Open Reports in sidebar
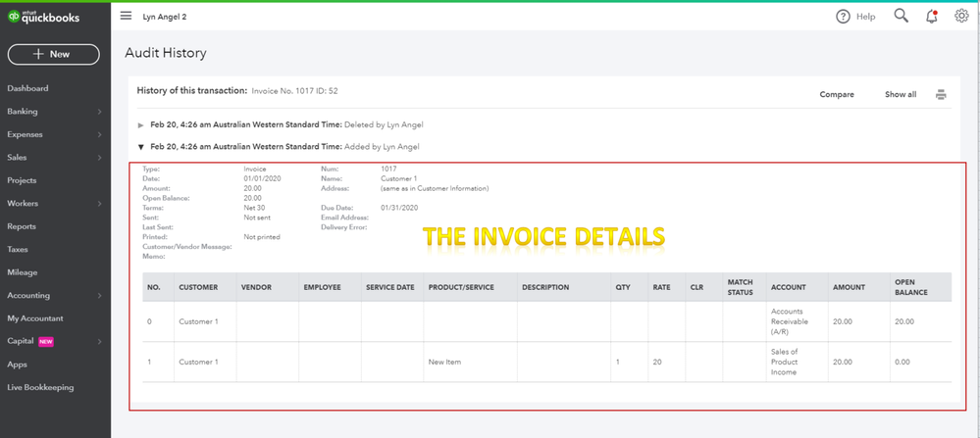980x438 pixels. pos(22,226)
